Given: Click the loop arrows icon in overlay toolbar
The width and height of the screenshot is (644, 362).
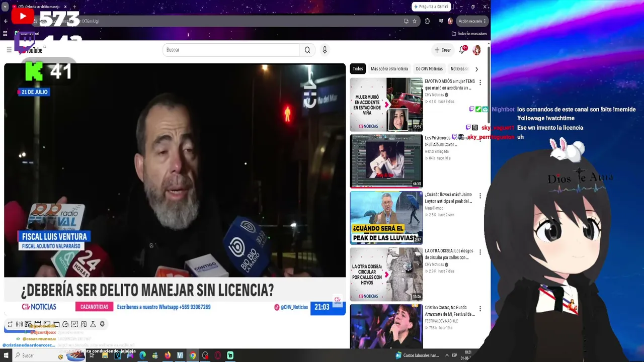Looking at the screenshot, I should 10,324.
